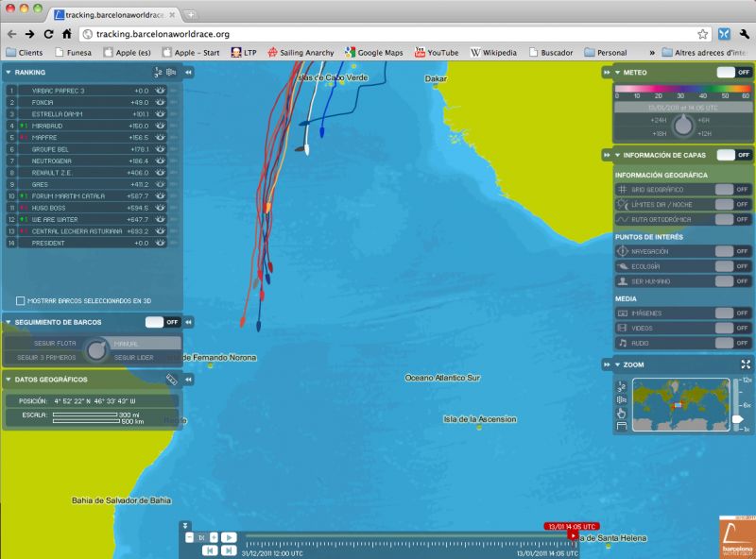756x559 pixels.
Task: Toggle the Meteo layer switch
Action: tap(733, 72)
